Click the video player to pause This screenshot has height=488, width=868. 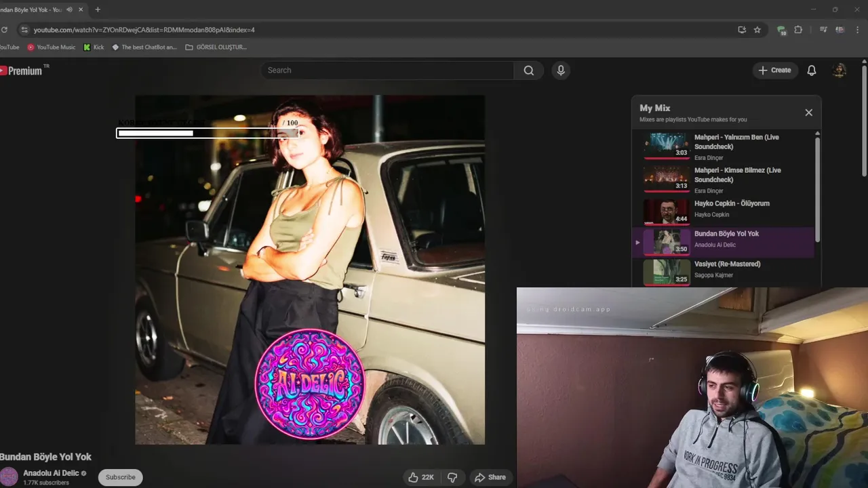(310, 270)
